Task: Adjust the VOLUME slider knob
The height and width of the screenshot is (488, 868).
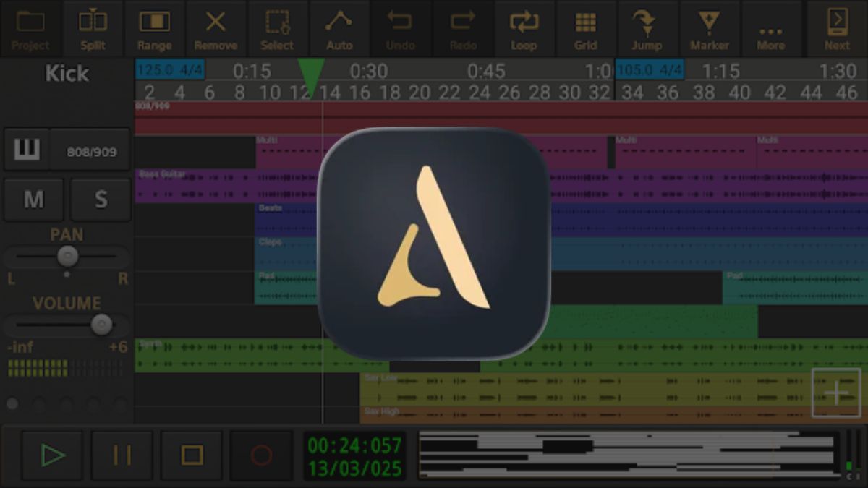Action: click(x=101, y=325)
